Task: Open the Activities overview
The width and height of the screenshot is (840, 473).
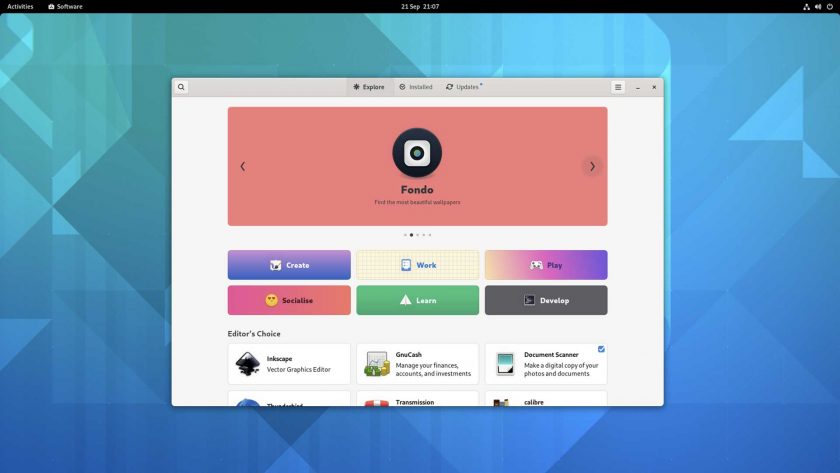Action: (20, 6)
